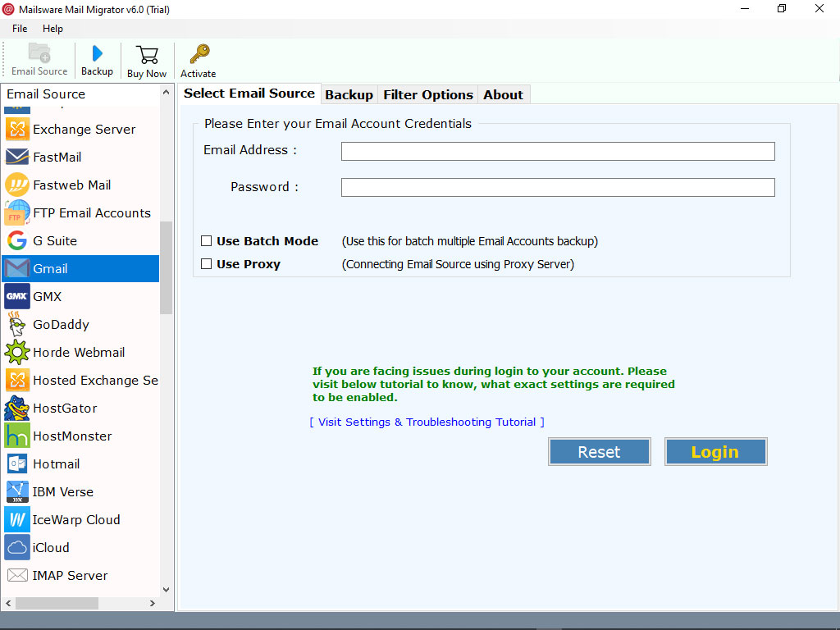Select FastMail in the source list

tap(80, 157)
